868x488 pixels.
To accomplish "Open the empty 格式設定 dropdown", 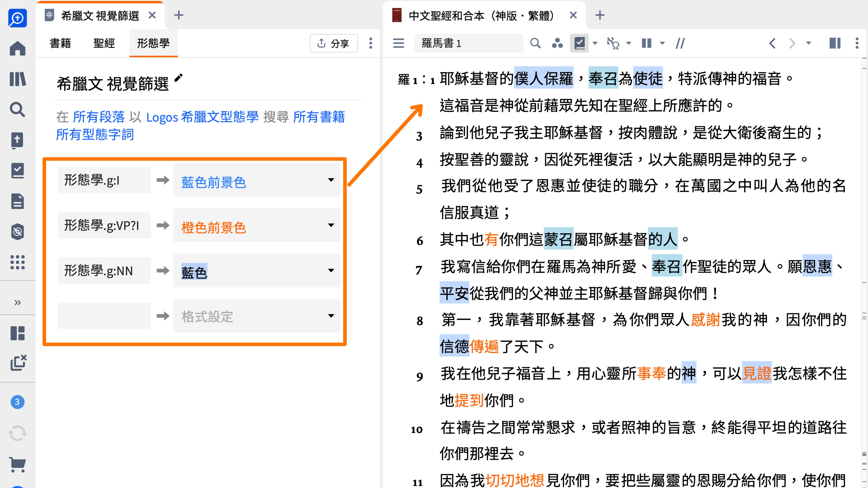I will point(257,316).
